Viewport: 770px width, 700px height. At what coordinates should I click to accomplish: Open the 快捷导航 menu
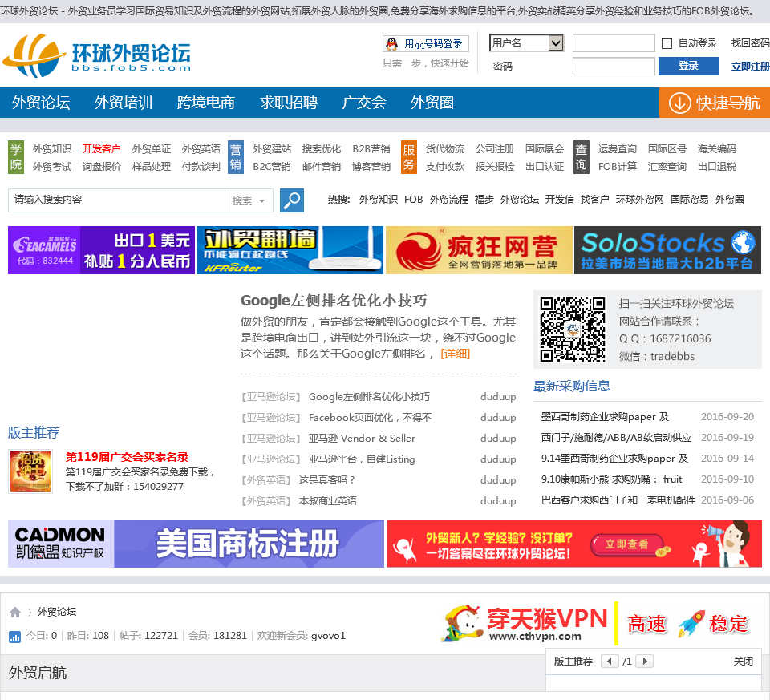pyautogui.click(x=715, y=103)
